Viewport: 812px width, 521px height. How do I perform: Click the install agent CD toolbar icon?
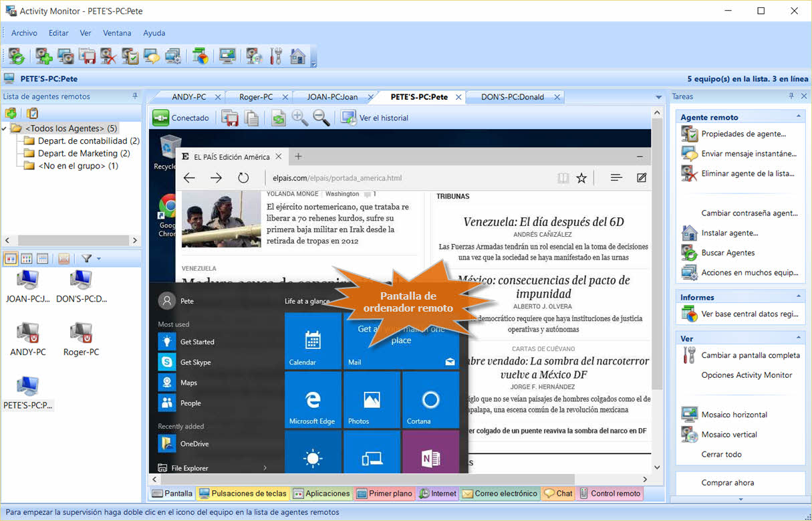[x=254, y=56]
